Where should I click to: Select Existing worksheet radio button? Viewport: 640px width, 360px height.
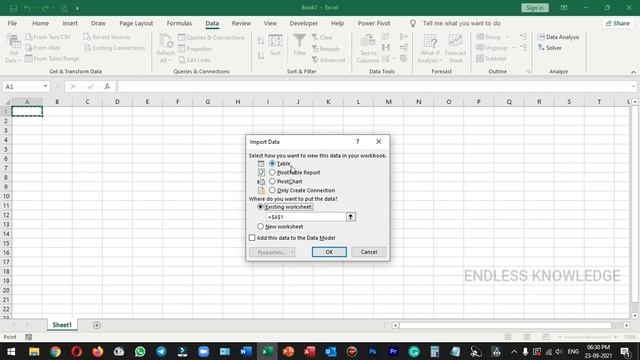click(x=260, y=207)
